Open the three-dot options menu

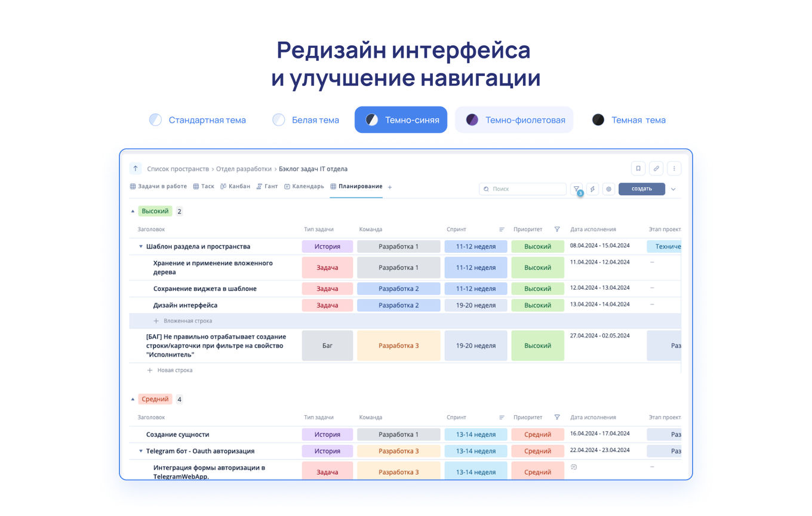click(x=674, y=168)
